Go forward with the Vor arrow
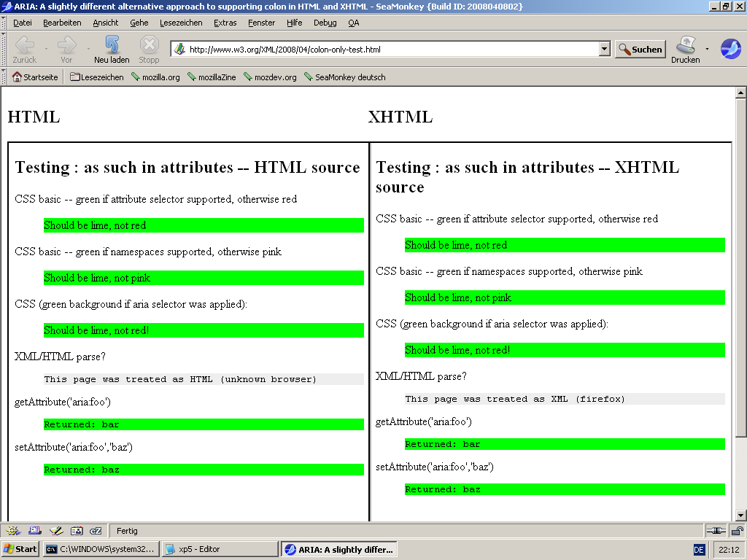 pyautogui.click(x=66, y=49)
